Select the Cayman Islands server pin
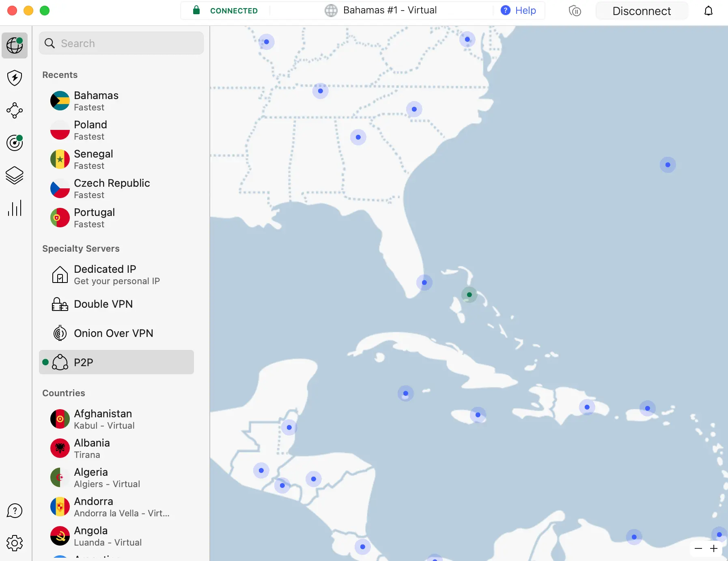The width and height of the screenshot is (728, 561). click(x=406, y=393)
